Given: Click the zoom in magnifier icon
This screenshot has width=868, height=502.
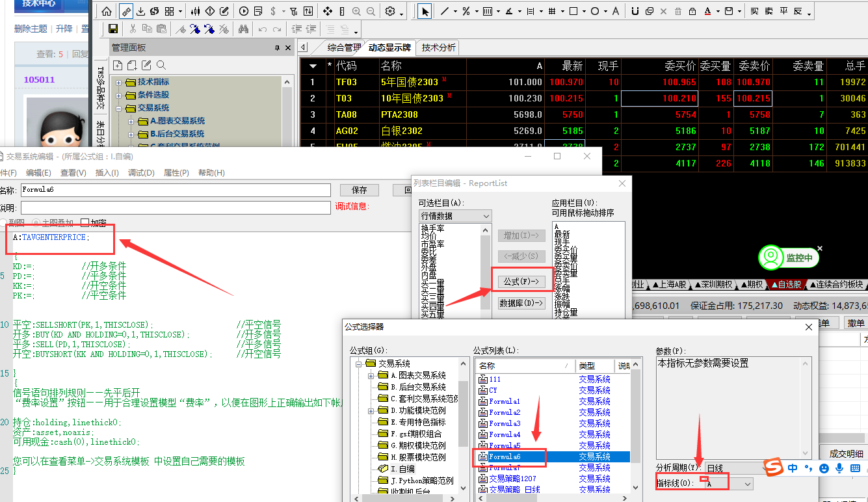Looking at the screenshot, I should click(x=356, y=12).
